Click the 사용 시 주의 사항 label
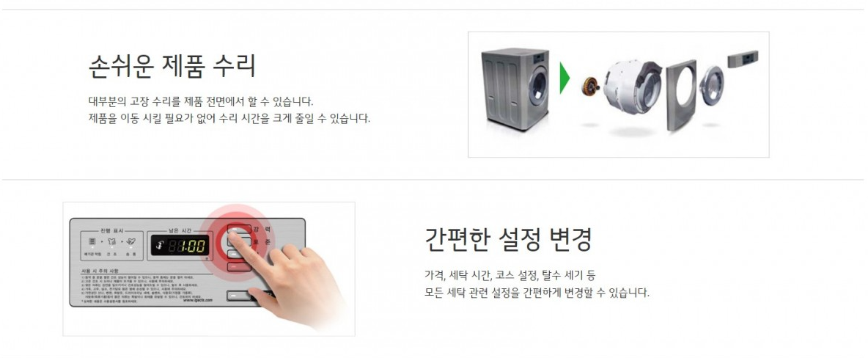Screen dimensions: 868x358 point(99,271)
